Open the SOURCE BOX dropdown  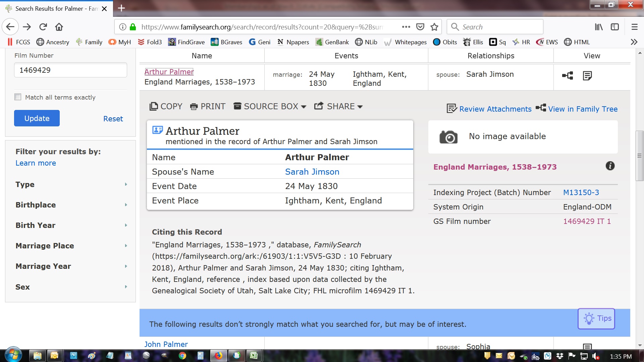pyautogui.click(x=270, y=107)
